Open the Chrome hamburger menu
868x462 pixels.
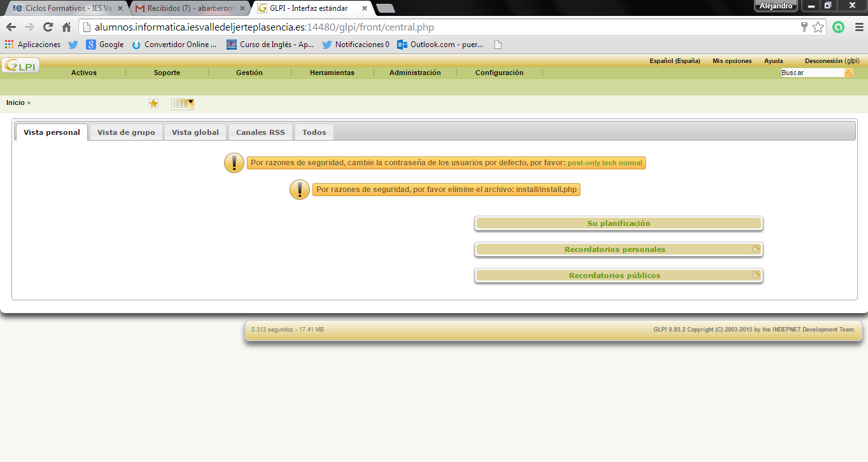pos(857,27)
